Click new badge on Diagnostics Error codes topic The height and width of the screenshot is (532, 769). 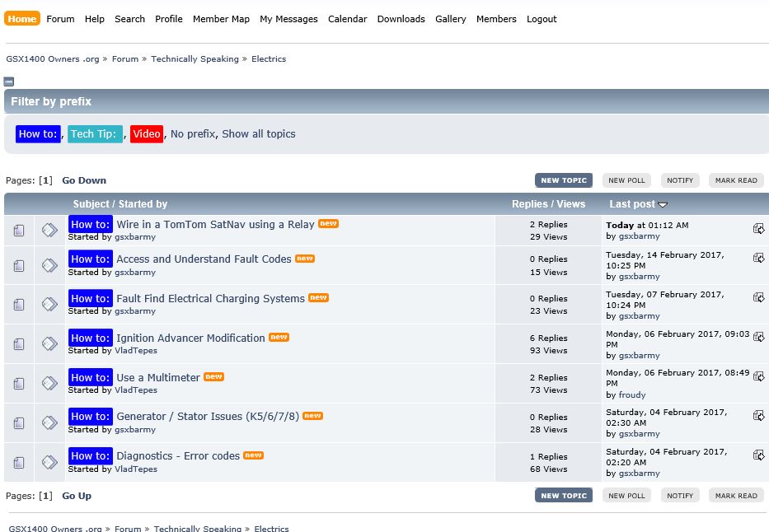[253, 455]
